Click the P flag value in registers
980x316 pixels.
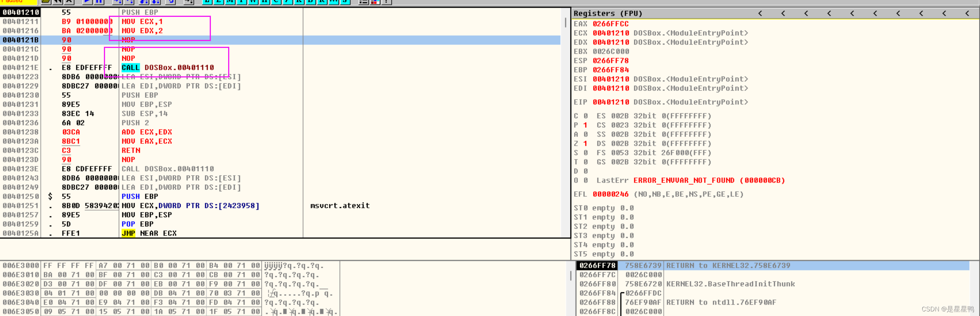pyautogui.click(x=585, y=125)
